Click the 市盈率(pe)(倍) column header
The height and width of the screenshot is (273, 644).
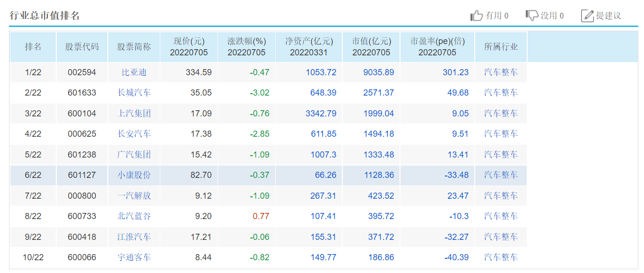(438, 47)
